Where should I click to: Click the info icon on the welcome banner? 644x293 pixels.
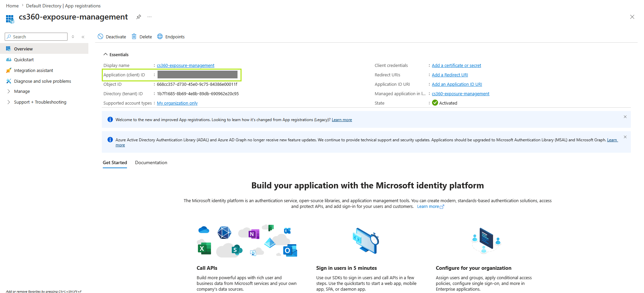110,119
